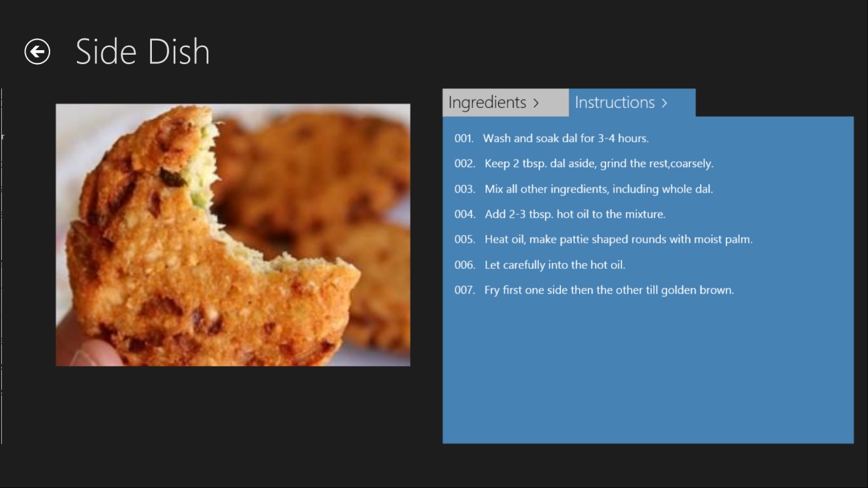Click the 'Keep 2 tbsp. dal aside' step
The height and width of the screenshot is (488, 868).
pos(599,163)
